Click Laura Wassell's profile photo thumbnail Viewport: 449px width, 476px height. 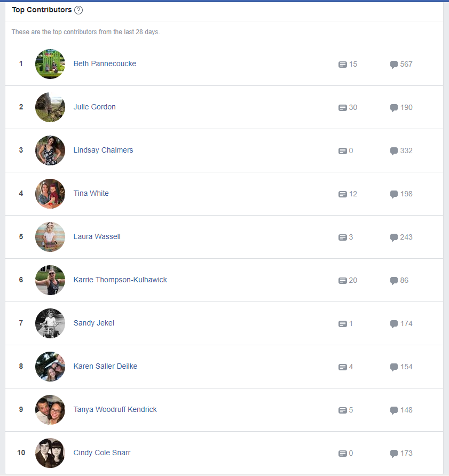tap(50, 237)
